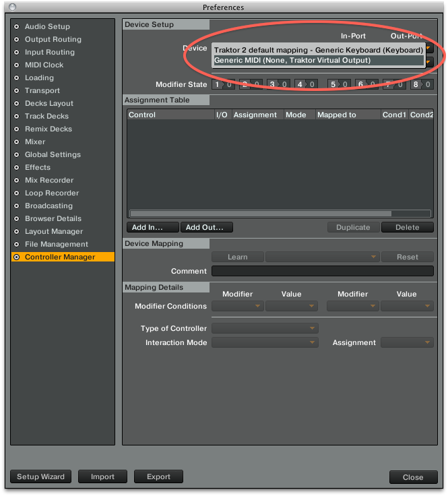Screen dimensions: 448x496
Task: Click the Mode column header
Action: [300, 115]
